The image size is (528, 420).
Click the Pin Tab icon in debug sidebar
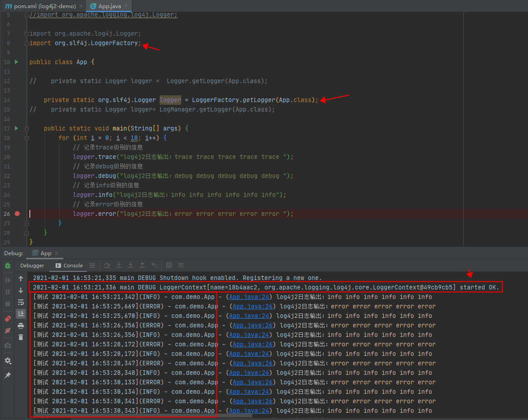click(x=8, y=375)
